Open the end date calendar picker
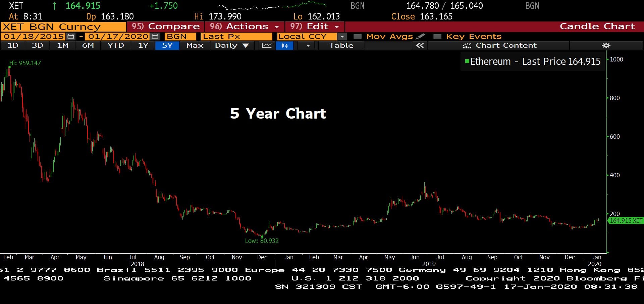This screenshot has height=304, width=644. pyautogui.click(x=155, y=36)
